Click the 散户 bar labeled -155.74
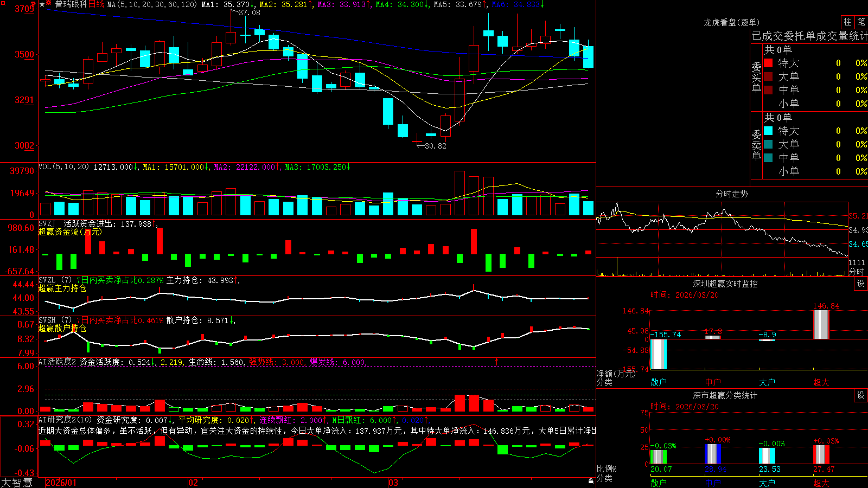 pos(659,354)
